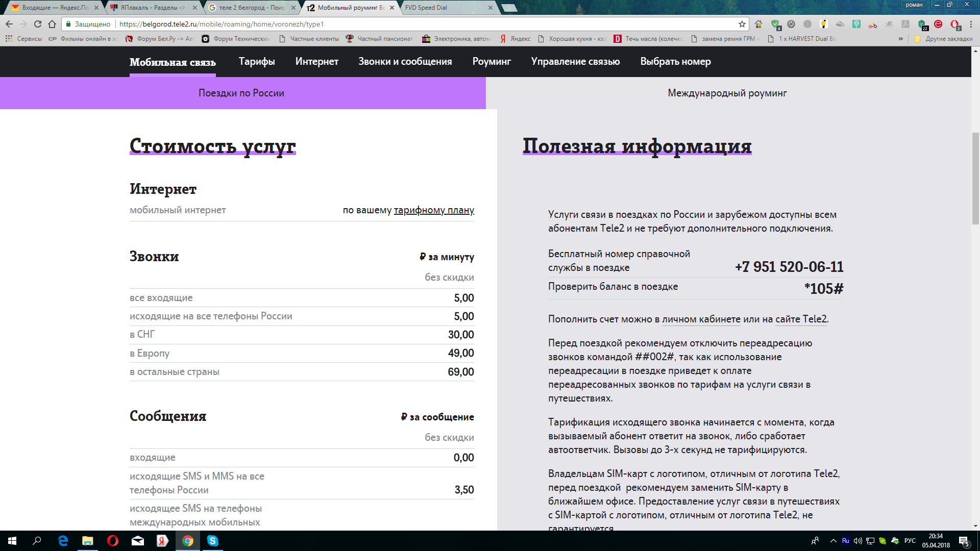Image resolution: width=980 pixels, height=551 pixels.
Task: Open the Edge browser taskbar icon
Action: [x=63, y=541]
